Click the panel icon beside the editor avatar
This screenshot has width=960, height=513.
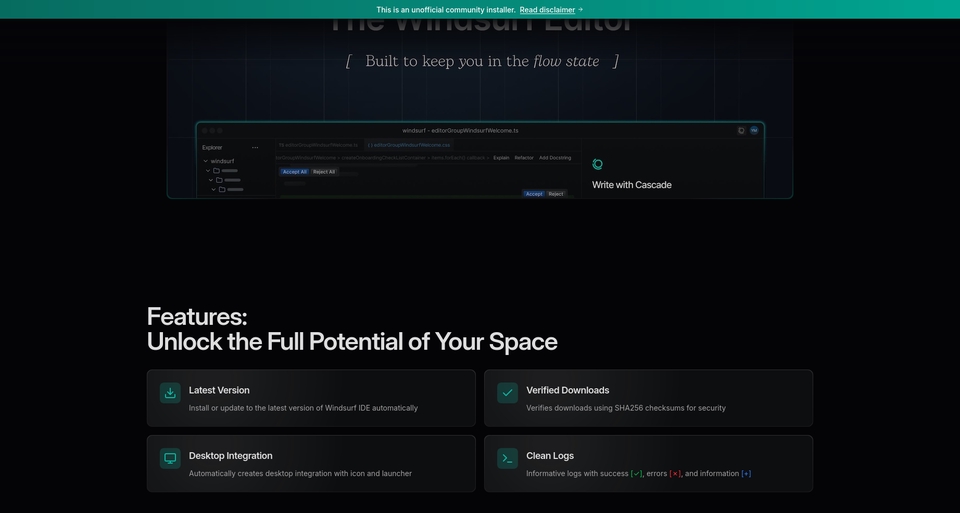pyautogui.click(x=741, y=130)
